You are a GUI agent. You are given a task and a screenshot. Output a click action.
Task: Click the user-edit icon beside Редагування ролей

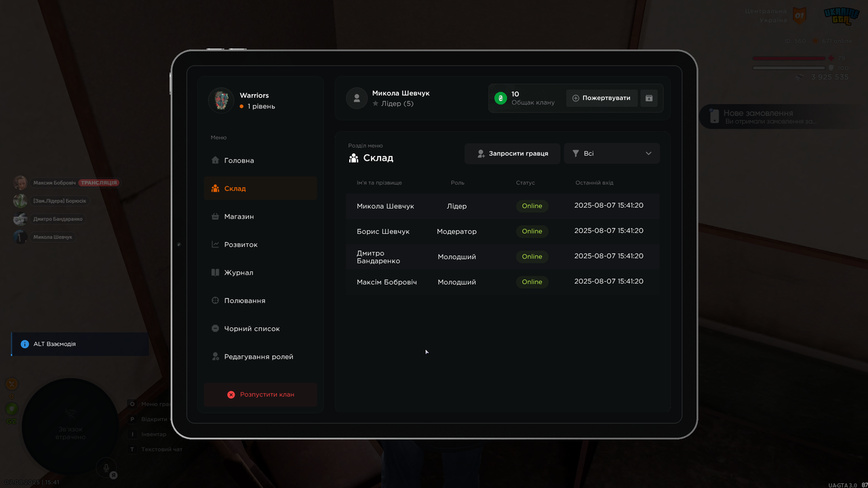coord(215,357)
